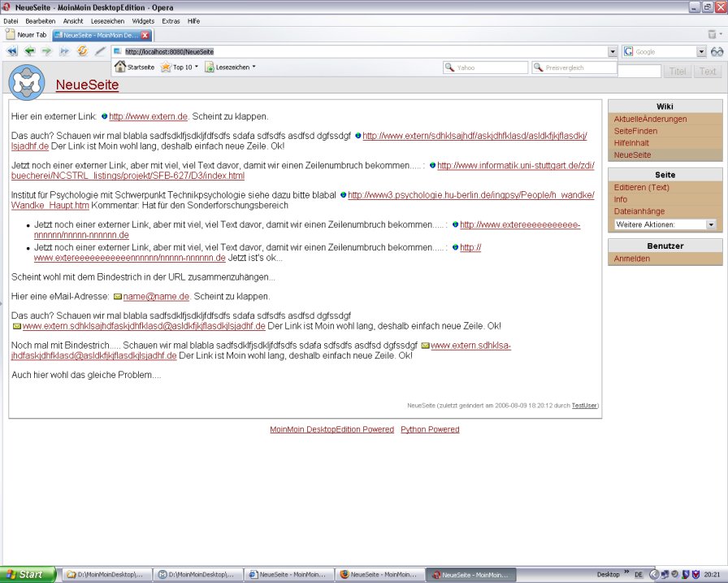Image resolution: width=728 pixels, height=583 pixels.
Task: Expand the Google search engine dropdown
Action: tap(701, 51)
